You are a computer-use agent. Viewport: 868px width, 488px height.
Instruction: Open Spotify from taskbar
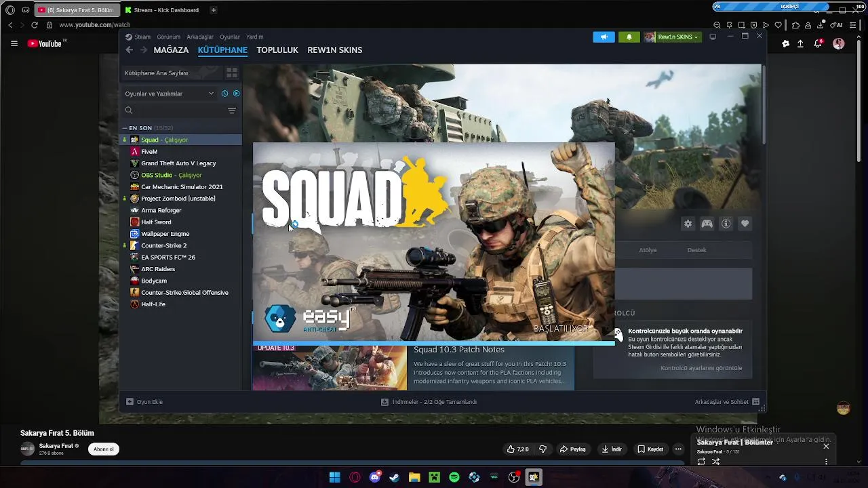coord(454,477)
